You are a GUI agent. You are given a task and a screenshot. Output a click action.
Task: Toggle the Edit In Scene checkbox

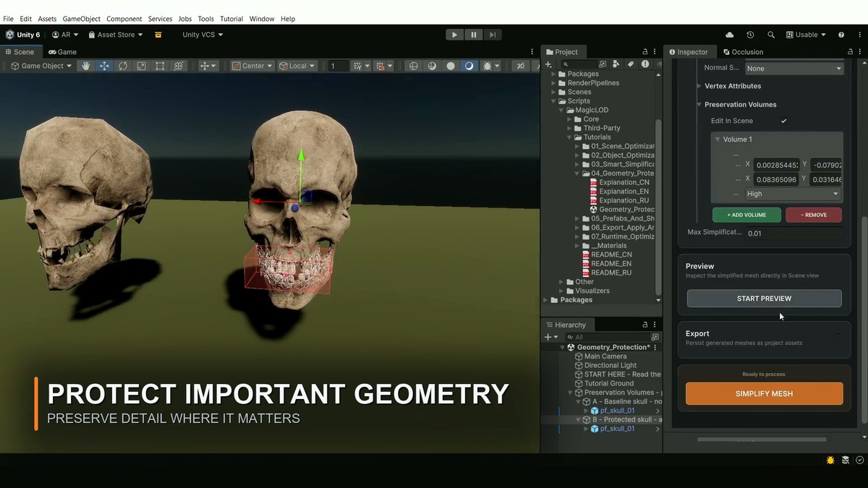point(783,121)
